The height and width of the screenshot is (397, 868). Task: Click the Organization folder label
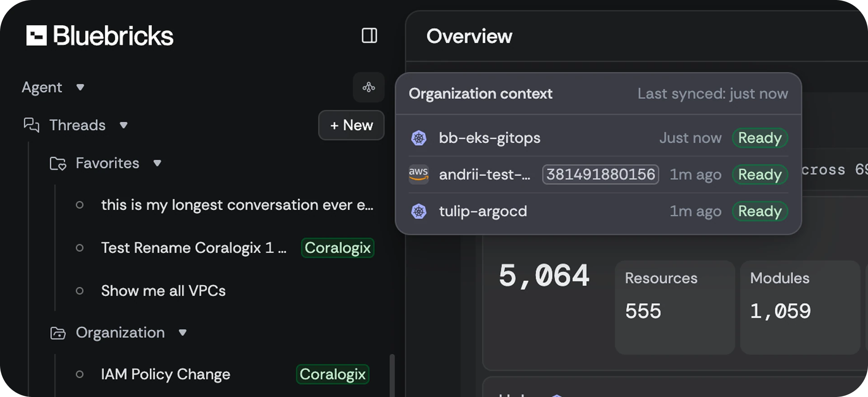pyautogui.click(x=120, y=333)
